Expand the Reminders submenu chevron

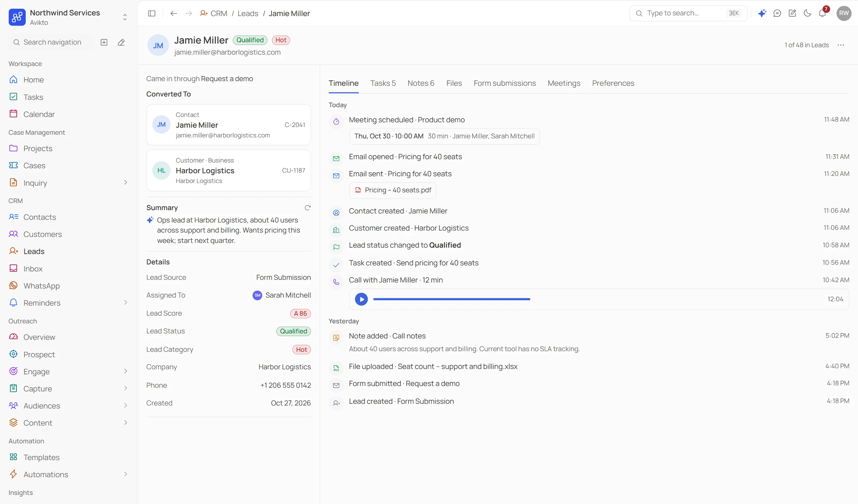coord(125,303)
